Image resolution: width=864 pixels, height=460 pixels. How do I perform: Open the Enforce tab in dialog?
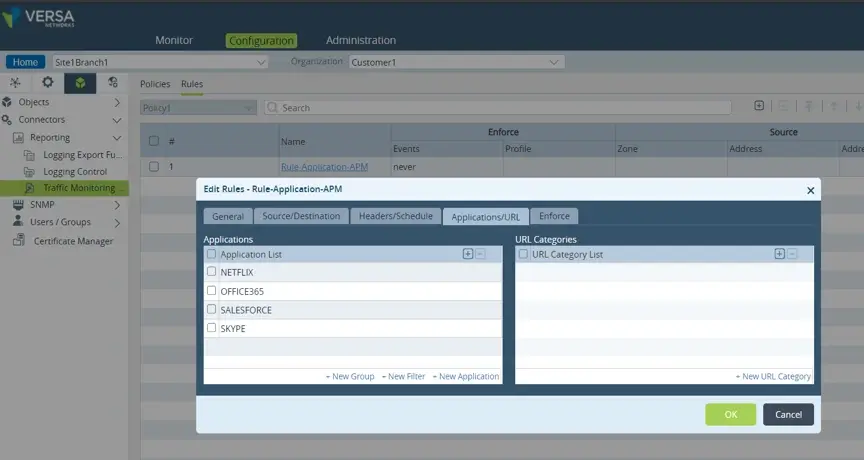[554, 216]
